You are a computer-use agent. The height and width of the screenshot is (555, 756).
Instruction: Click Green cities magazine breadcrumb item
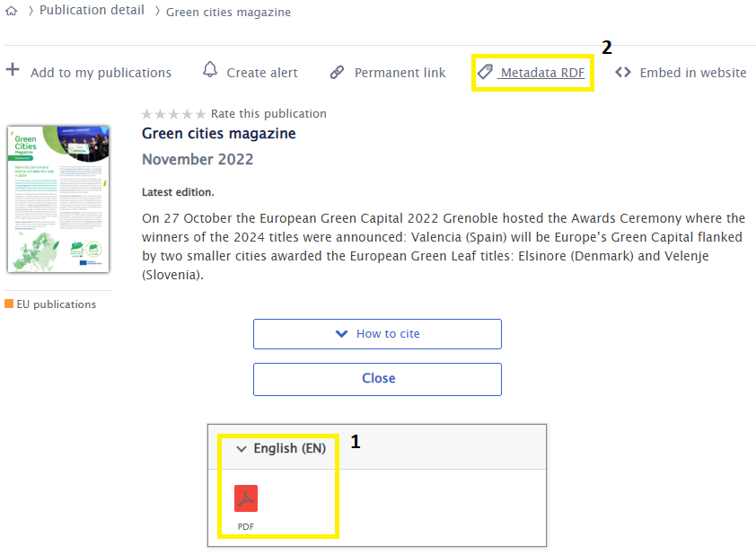point(228,13)
